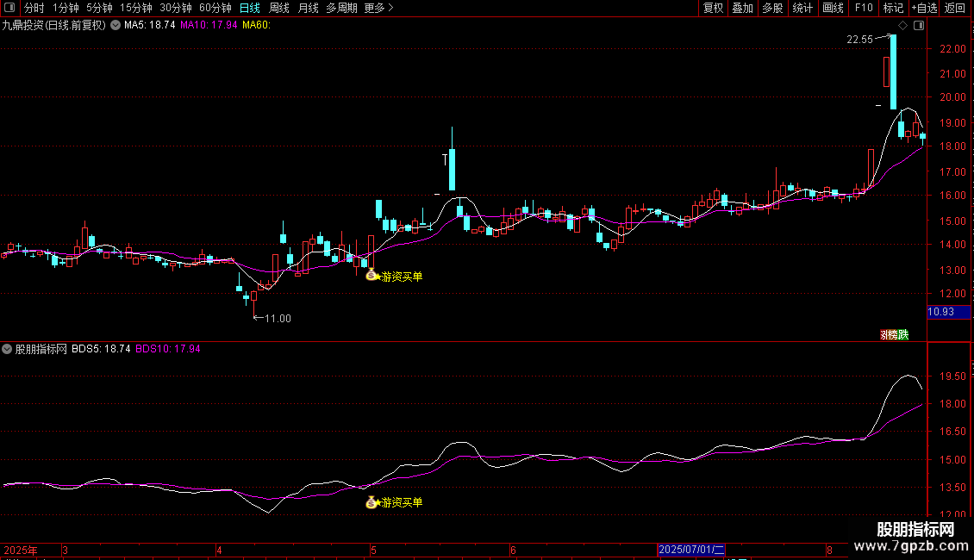This screenshot has height=560, width=974.
Task: Click the 游资买单 text label on main chart
Action: (402, 277)
